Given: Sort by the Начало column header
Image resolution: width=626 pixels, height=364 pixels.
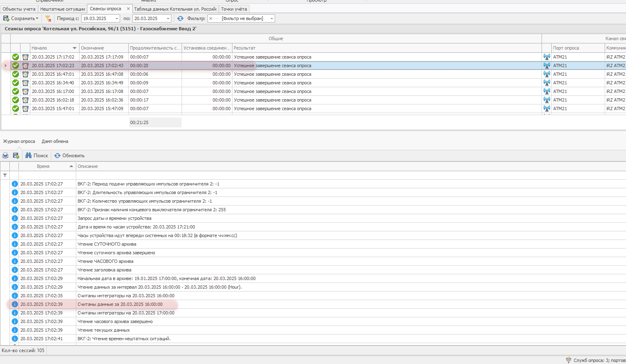Looking at the screenshot, I should (x=55, y=48).
